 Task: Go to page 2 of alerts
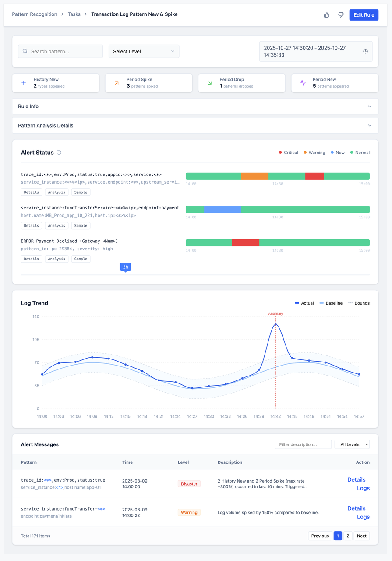348,536
